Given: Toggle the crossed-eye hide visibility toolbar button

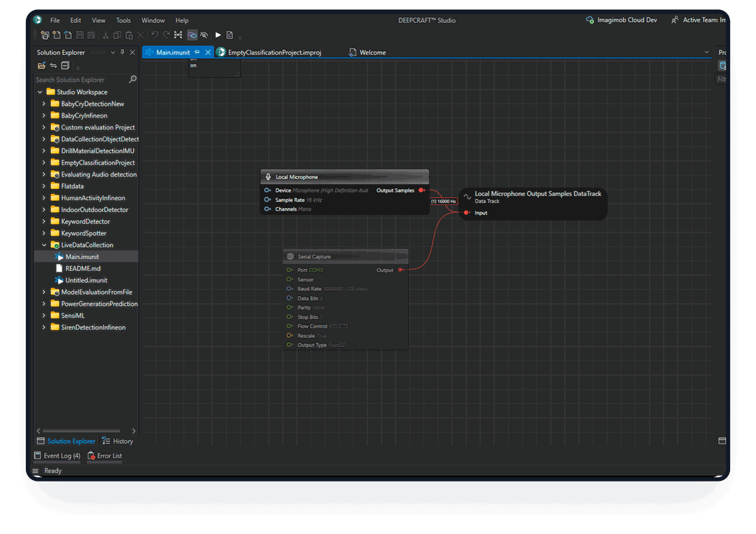Looking at the screenshot, I should coord(204,35).
